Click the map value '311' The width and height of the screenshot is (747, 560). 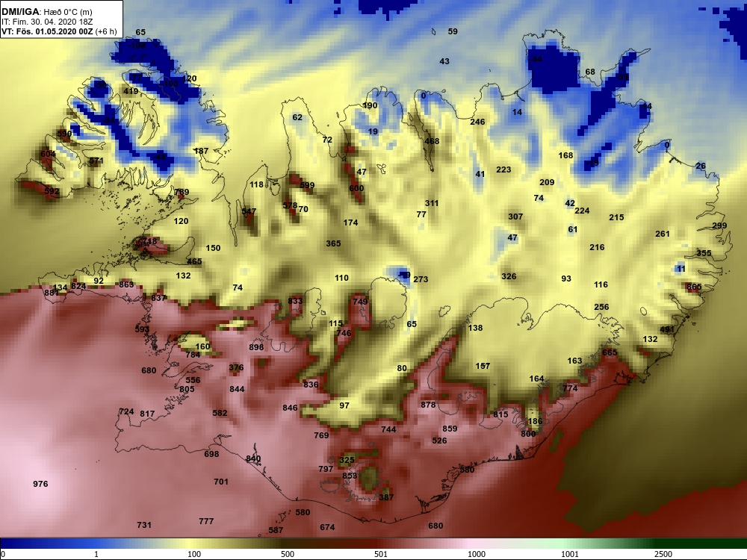coord(432,203)
